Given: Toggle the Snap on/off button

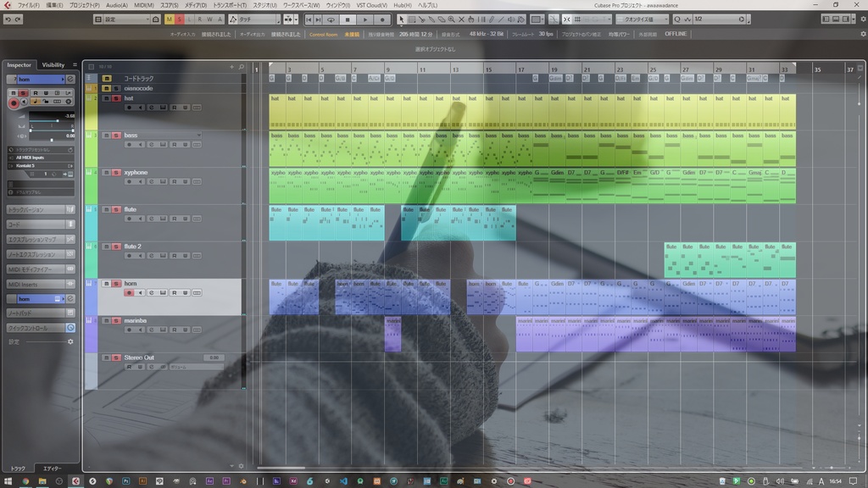Looking at the screenshot, I should pyautogui.click(x=567, y=19).
